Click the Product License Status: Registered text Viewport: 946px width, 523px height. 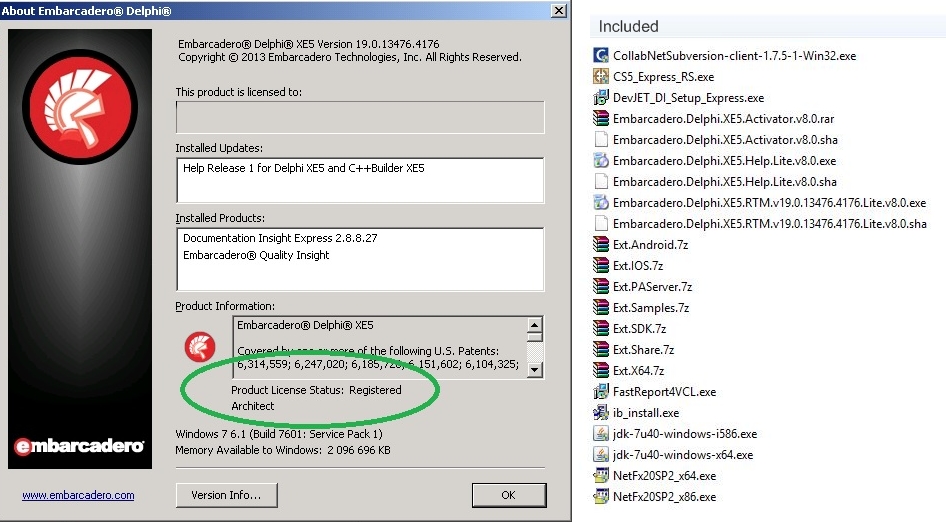tap(316, 390)
